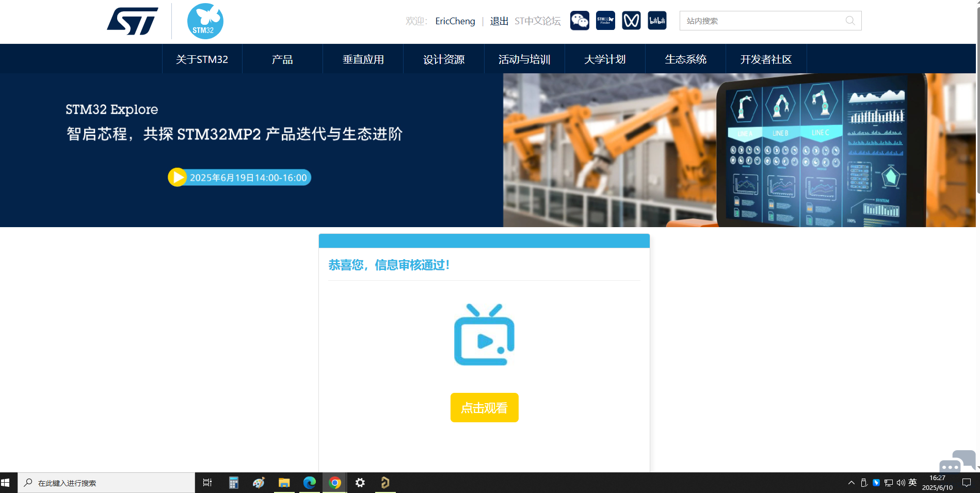This screenshot has width=980, height=493.
Task: Open the 关于STM32 menu
Action: click(202, 59)
